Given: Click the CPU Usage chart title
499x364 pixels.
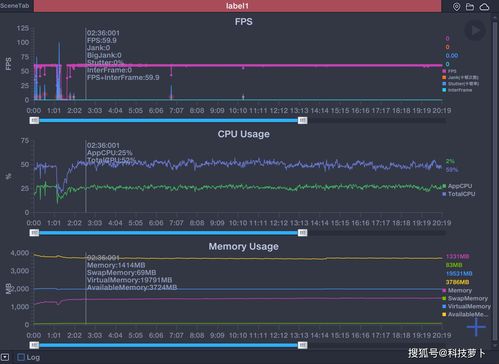Looking at the screenshot, I should click(x=244, y=134).
